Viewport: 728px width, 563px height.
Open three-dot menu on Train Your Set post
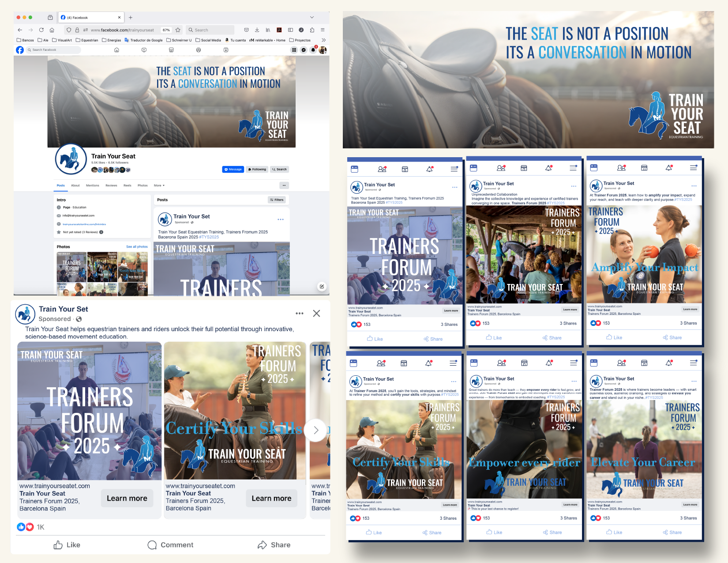coord(281,219)
